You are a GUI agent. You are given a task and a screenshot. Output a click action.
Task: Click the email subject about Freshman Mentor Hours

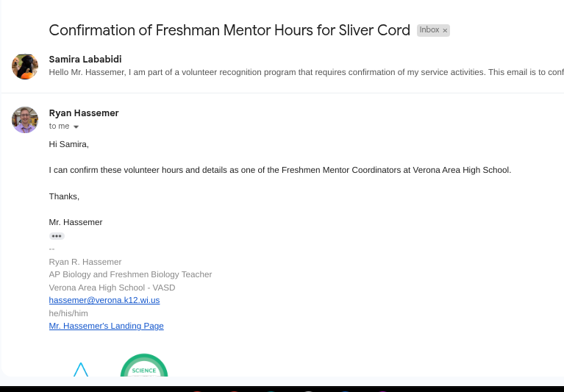229,30
